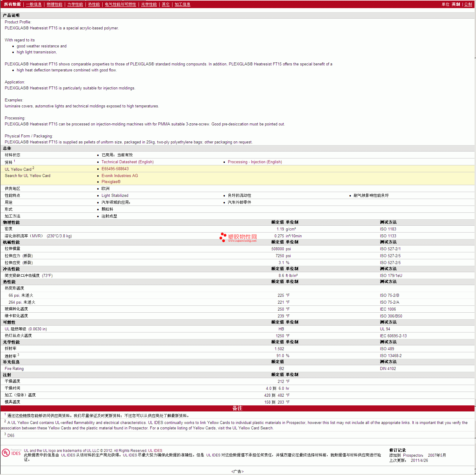Click test method IEC 60695-2-13
This screenshot has height=475, width=476.
click(x=393, y=336)
